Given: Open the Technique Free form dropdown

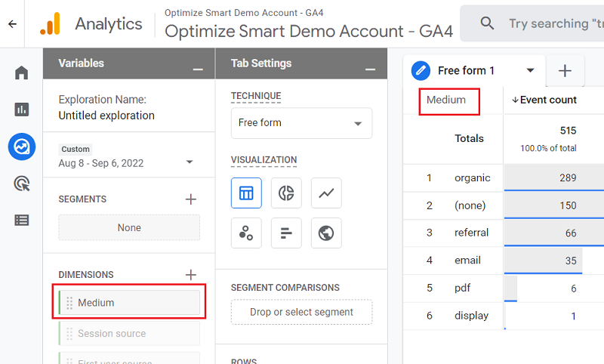Looking at the screenshot, I should click(x=301, y=123).
